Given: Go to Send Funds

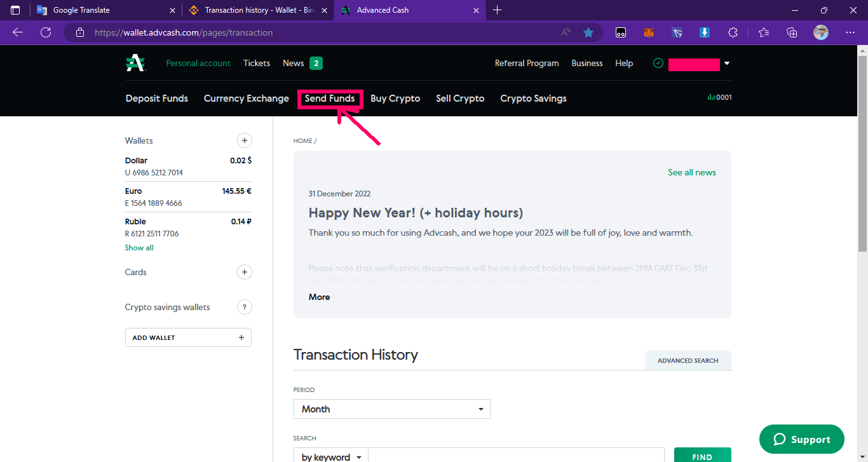Looking at the screenshot, I should tap(330, 99).
